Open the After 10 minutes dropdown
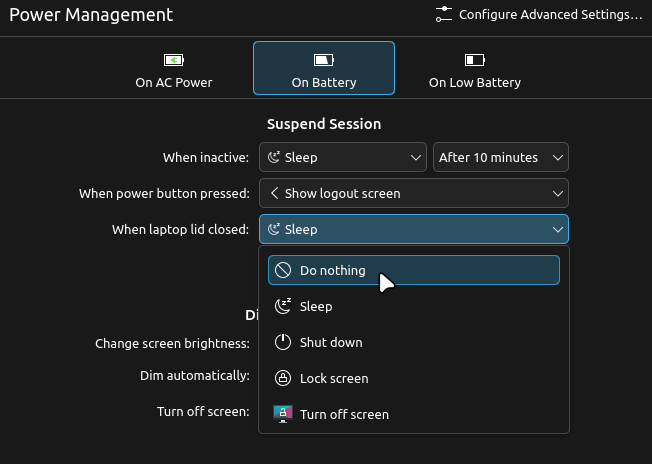This screenshot has width=652, height=464. [501, 158]
